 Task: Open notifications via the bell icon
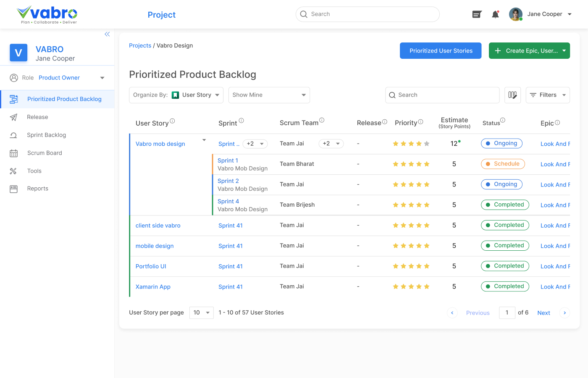pyautogui.click(x=495, y=14)
